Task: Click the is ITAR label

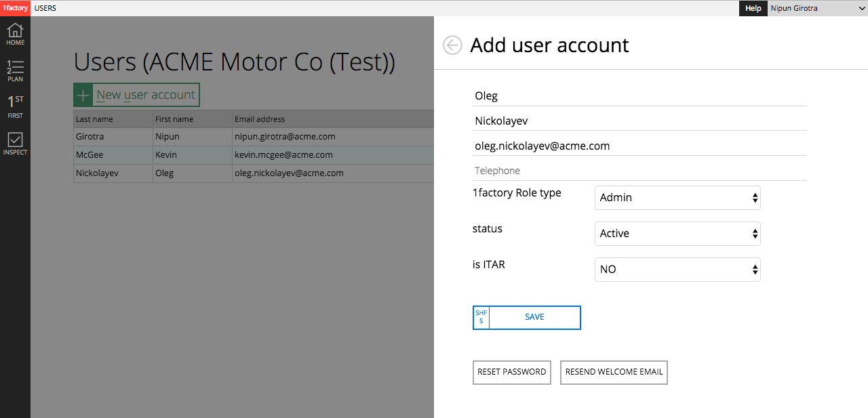Action: pos(489,264)
